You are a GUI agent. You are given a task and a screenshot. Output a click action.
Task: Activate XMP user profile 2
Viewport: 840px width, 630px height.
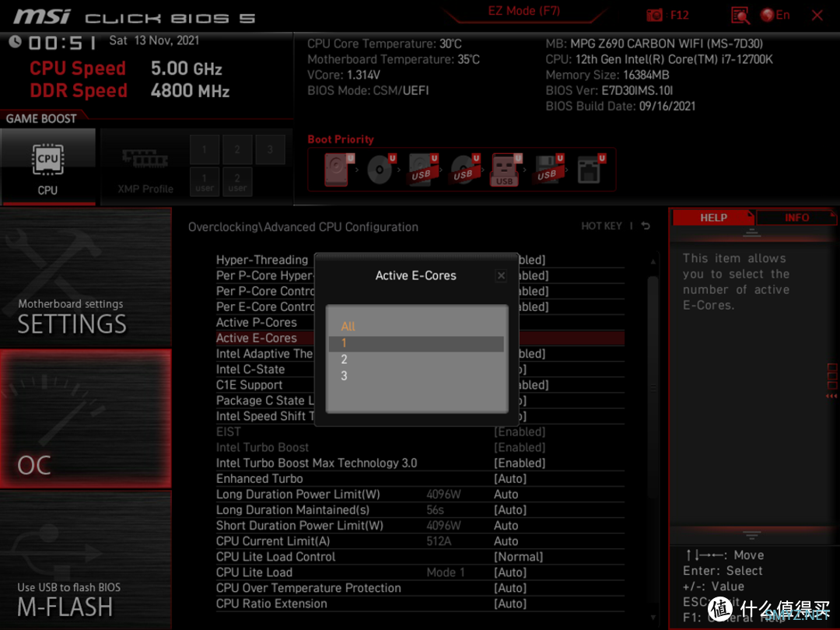click(x=237, y=182)
